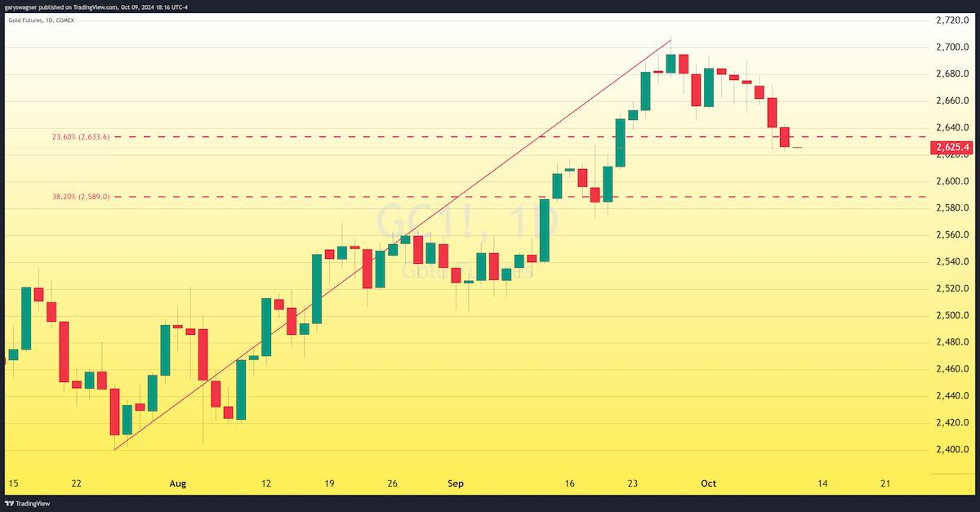Click the 2,400.0 price scale label
980x512 pixels.
951,450
